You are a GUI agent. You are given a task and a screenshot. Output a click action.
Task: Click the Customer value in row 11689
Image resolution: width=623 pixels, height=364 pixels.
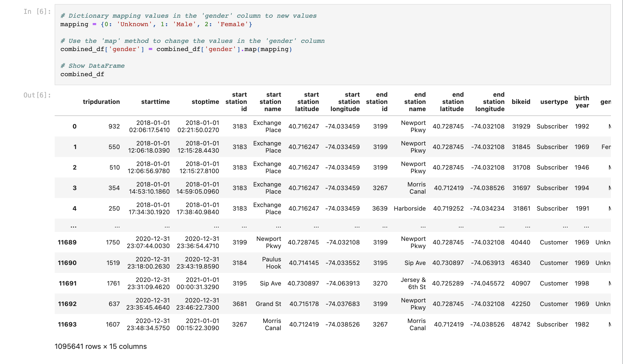click(554, 242)
